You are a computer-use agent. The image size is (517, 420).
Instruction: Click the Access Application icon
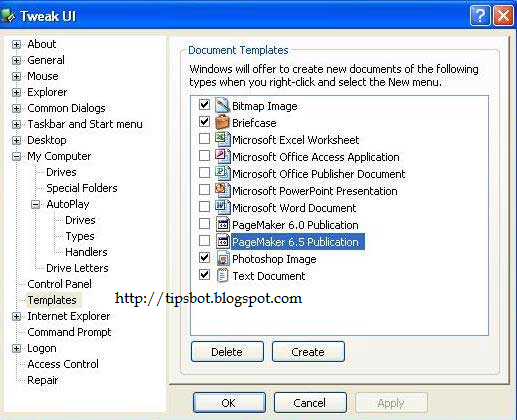(222, 156)
